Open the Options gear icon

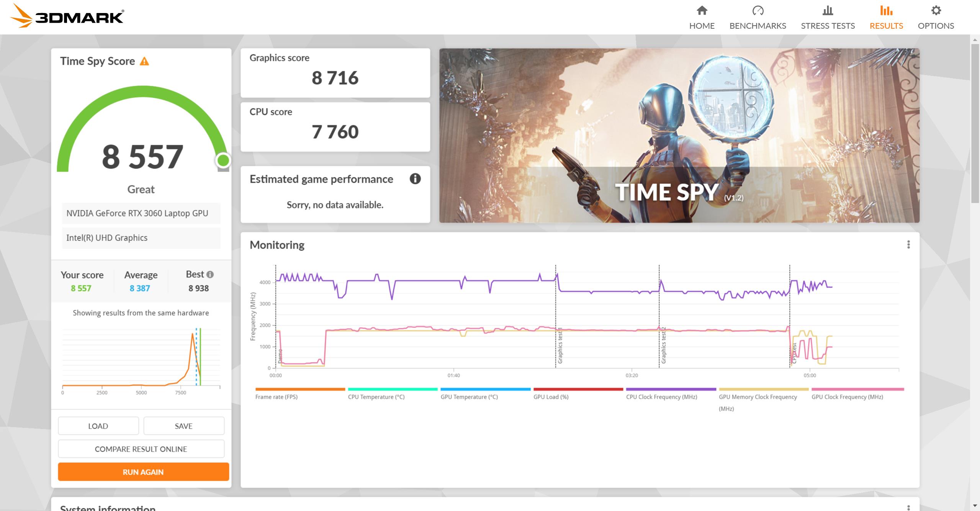[936, 11]
